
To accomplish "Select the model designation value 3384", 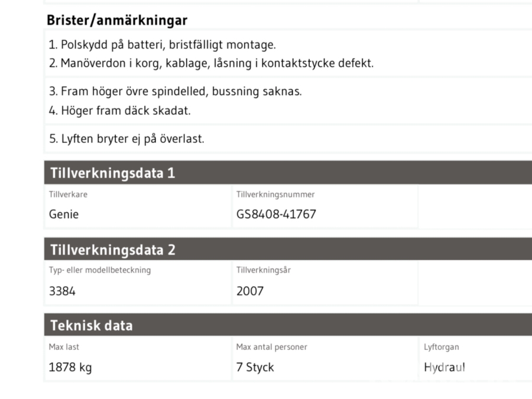I will (x=63, y=291).
